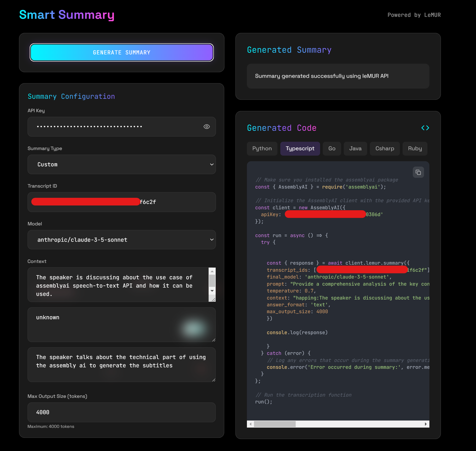The image size is (476, 451).
Task: Click the copy code icon
Action: [418, 172]
